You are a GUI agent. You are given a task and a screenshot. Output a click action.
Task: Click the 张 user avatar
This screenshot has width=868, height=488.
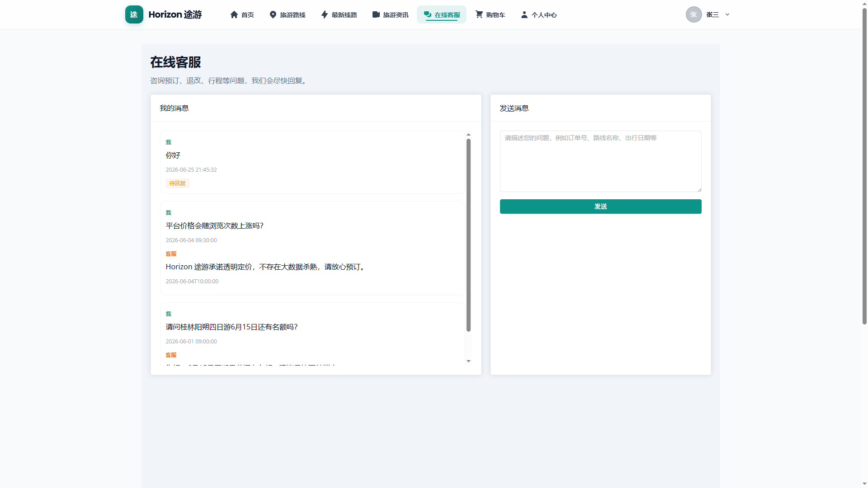[x=694, y=14]
